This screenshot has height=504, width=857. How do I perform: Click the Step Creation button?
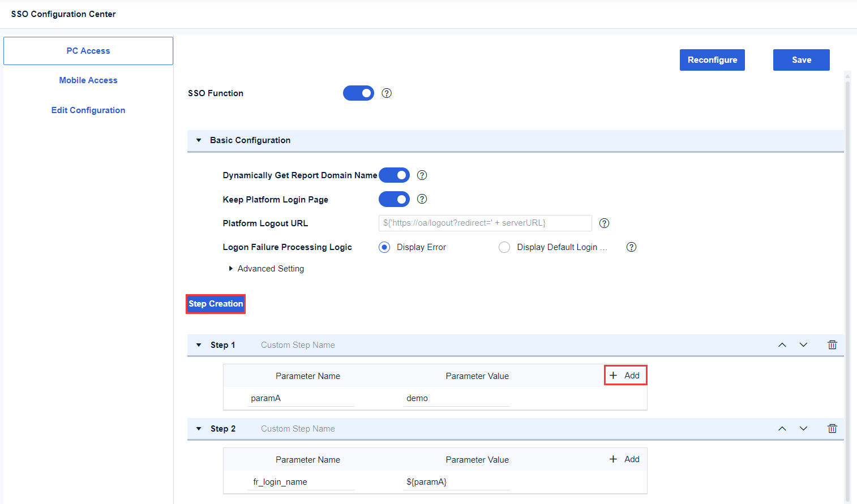(216, 304)
